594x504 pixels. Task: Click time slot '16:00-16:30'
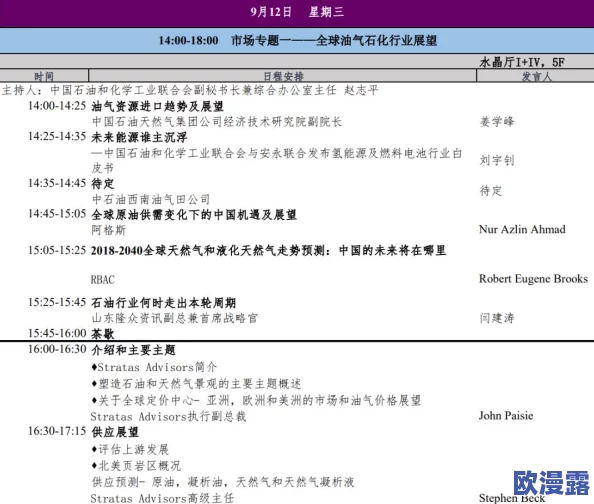click(x=57, y=349)
